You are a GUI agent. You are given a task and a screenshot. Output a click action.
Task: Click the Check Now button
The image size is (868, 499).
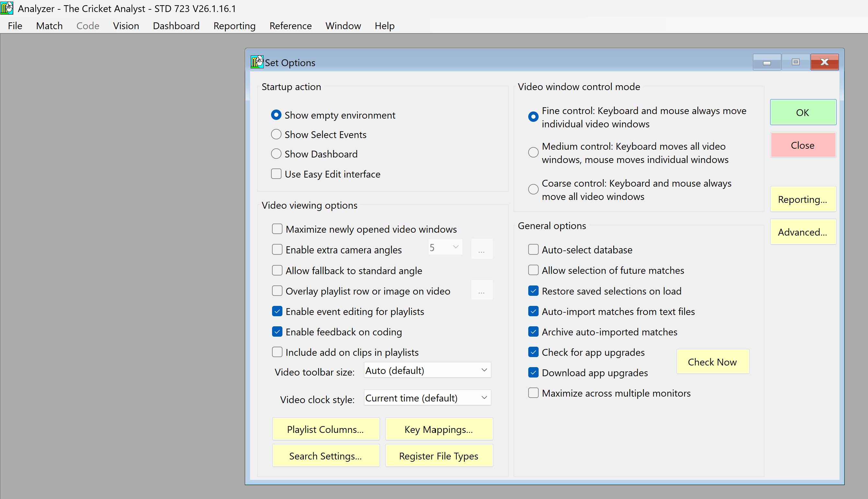713,362
